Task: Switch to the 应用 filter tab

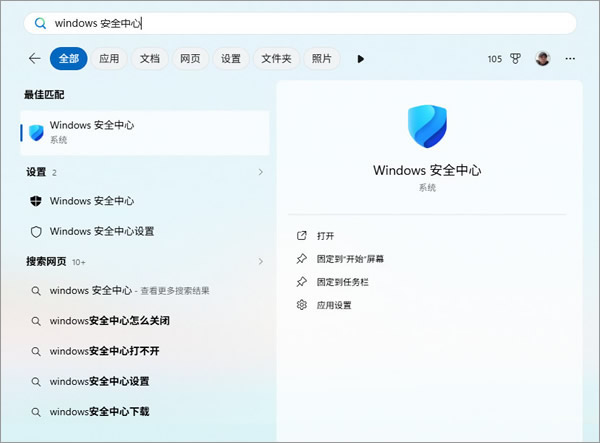Action: pos(109,59)
